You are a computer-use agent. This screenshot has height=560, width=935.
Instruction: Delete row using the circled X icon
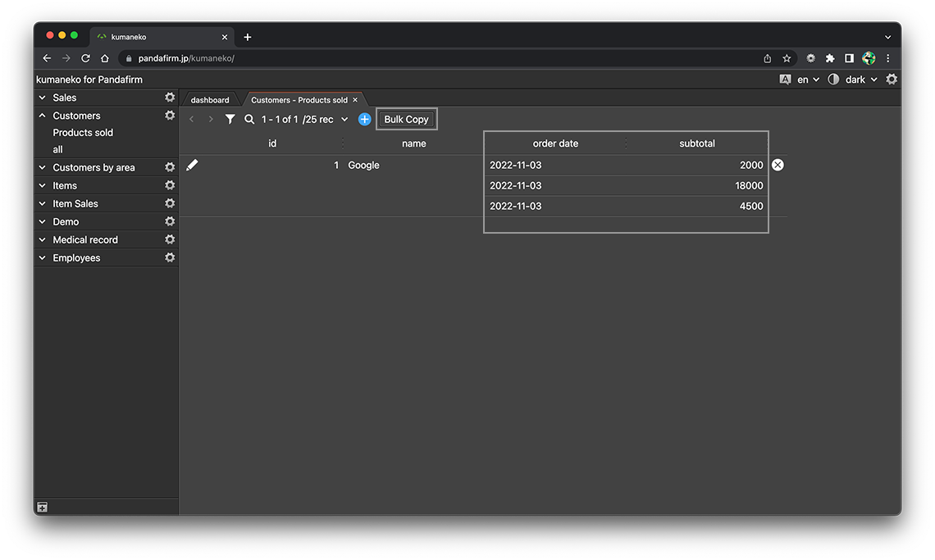click(778, 166)
